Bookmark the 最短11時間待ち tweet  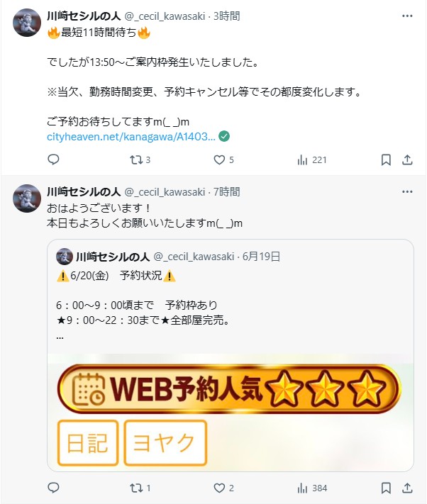pyautogui.click(x=386, y=159)
